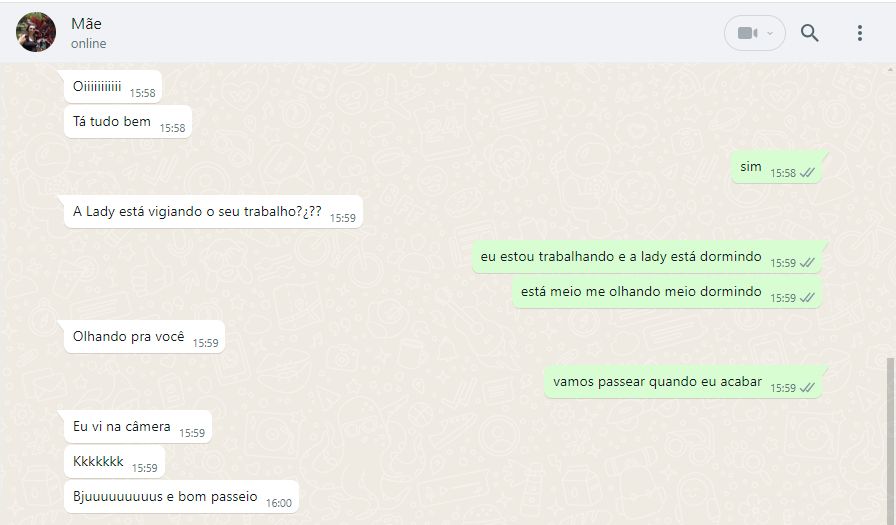The image size is (896, 525).
Task: Click the "Kkkkkkk" message bubble
Action: pyautogui.click(x=114, y=462)
